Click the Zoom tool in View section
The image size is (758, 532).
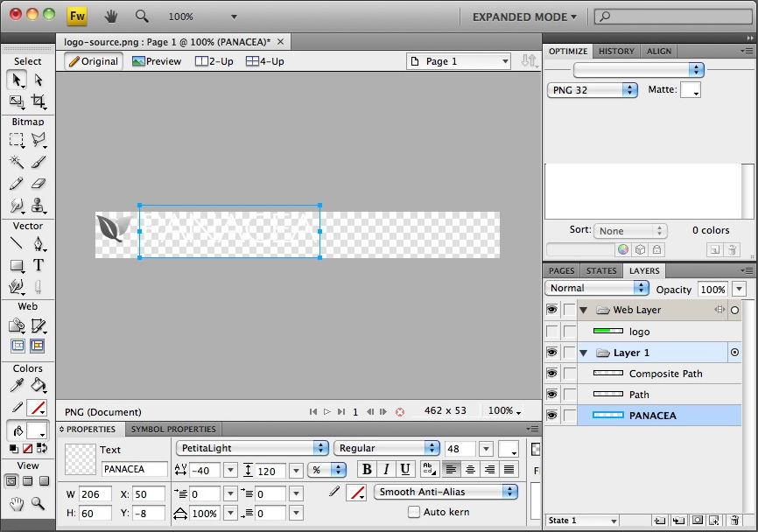tap(39, 503)
